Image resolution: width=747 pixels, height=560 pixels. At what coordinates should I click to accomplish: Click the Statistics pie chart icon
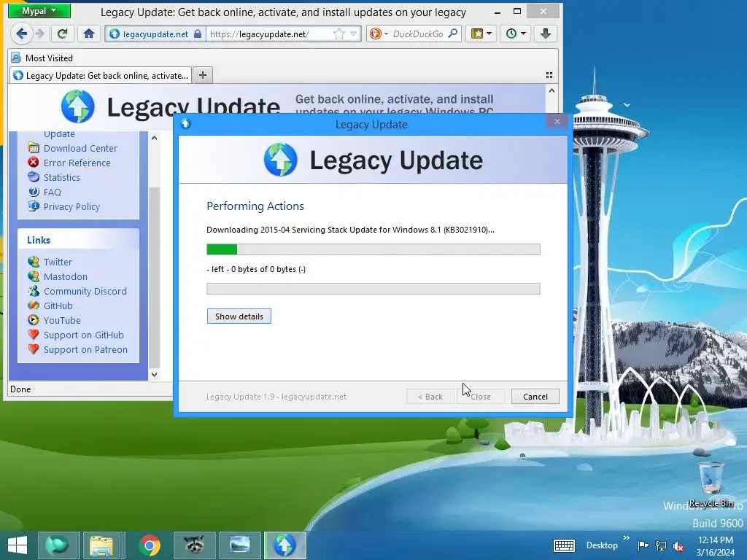click(x=34, y=177)
